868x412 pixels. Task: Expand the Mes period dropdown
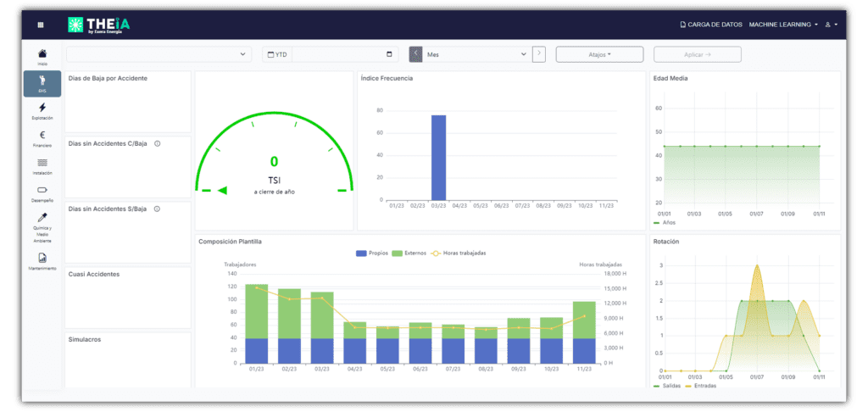pos(476,54)
